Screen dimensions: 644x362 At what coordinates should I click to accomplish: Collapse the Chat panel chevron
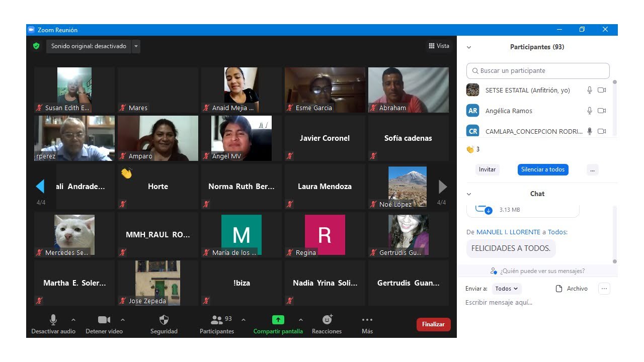pos(469,194)
